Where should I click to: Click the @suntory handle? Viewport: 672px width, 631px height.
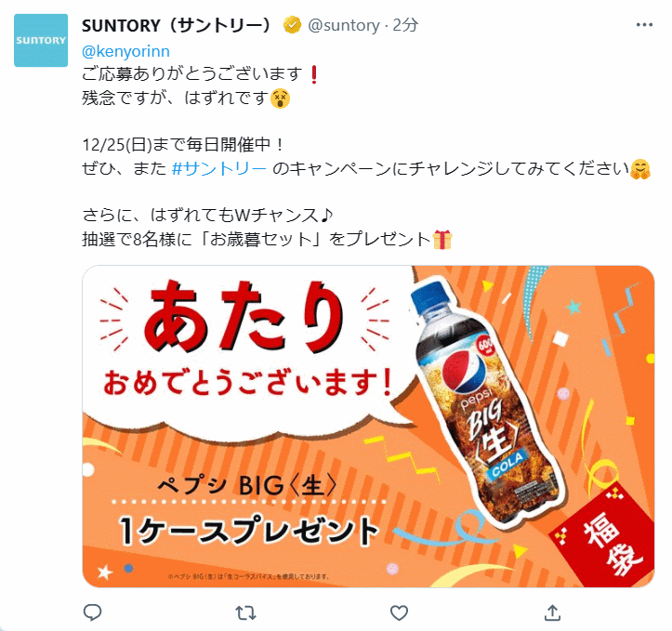pyautogui.click(x=344, y=26)
